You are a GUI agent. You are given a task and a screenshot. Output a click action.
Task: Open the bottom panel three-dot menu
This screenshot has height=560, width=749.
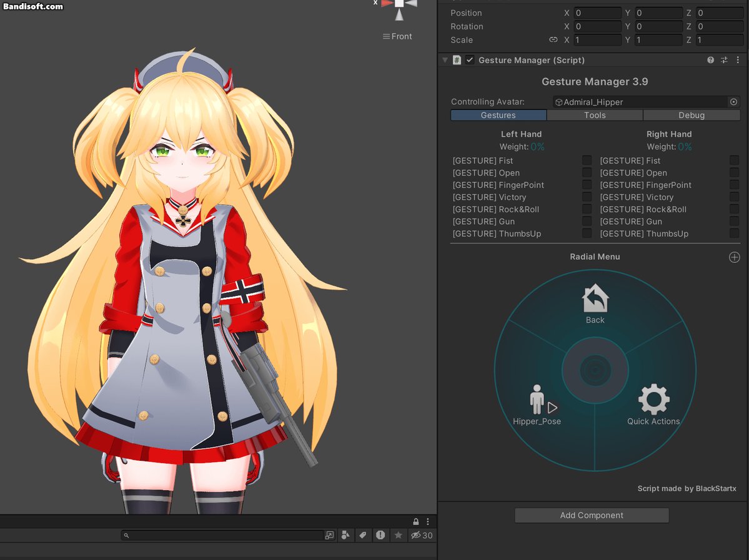click(x=427, y=522)
